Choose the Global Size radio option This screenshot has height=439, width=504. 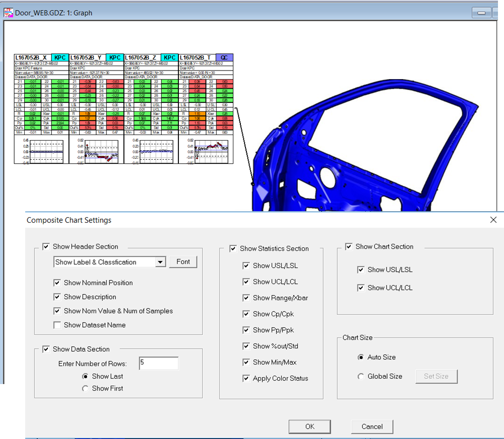(x=361, y=377)
